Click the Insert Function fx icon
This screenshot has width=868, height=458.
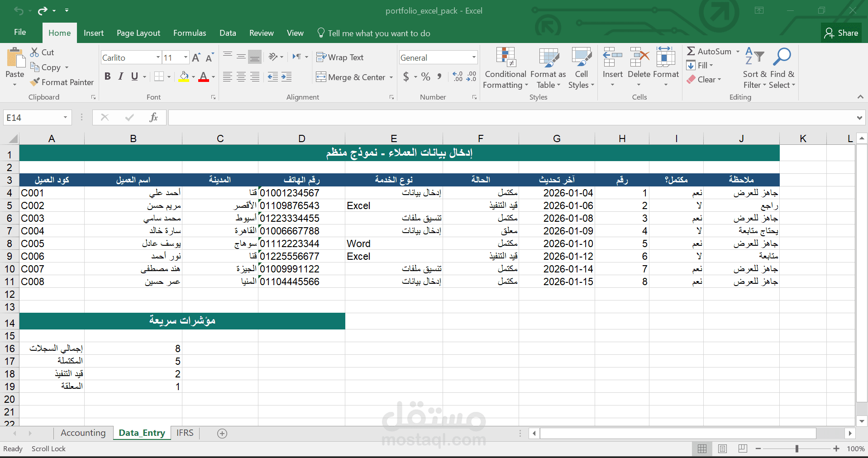pos(153,118)
